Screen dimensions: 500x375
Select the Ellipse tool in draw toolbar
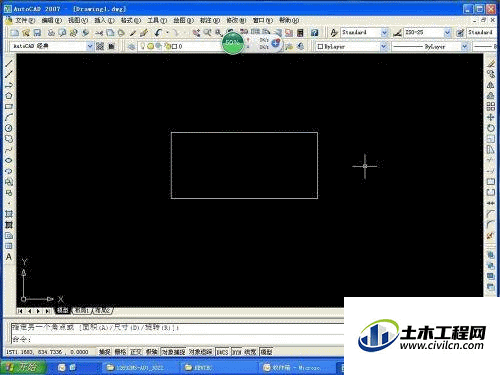9,160
